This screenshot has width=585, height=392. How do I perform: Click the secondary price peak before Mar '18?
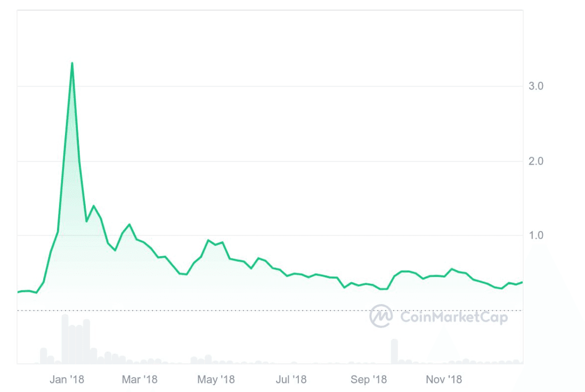click(129, 224)
